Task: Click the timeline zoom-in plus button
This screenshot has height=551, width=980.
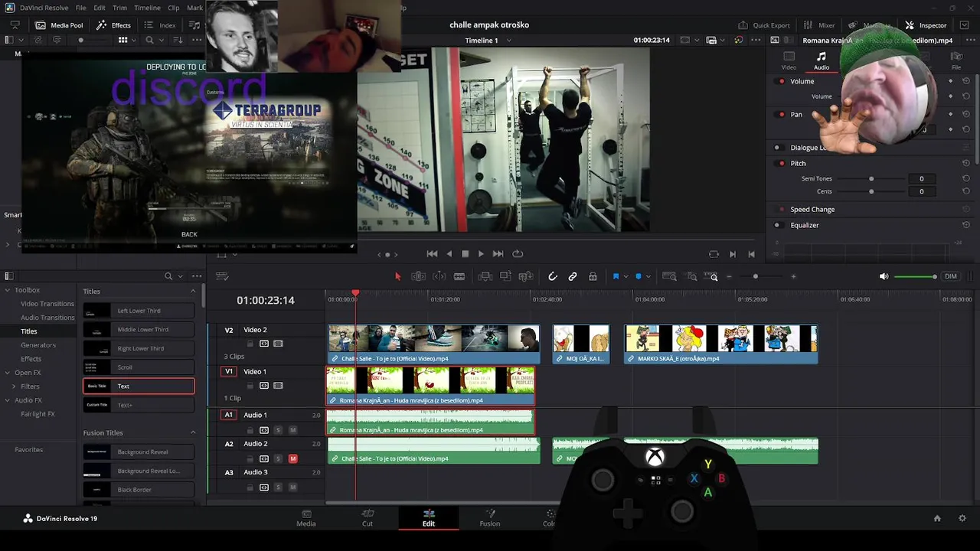Action: pyautogui.click(x=793, y=276)
